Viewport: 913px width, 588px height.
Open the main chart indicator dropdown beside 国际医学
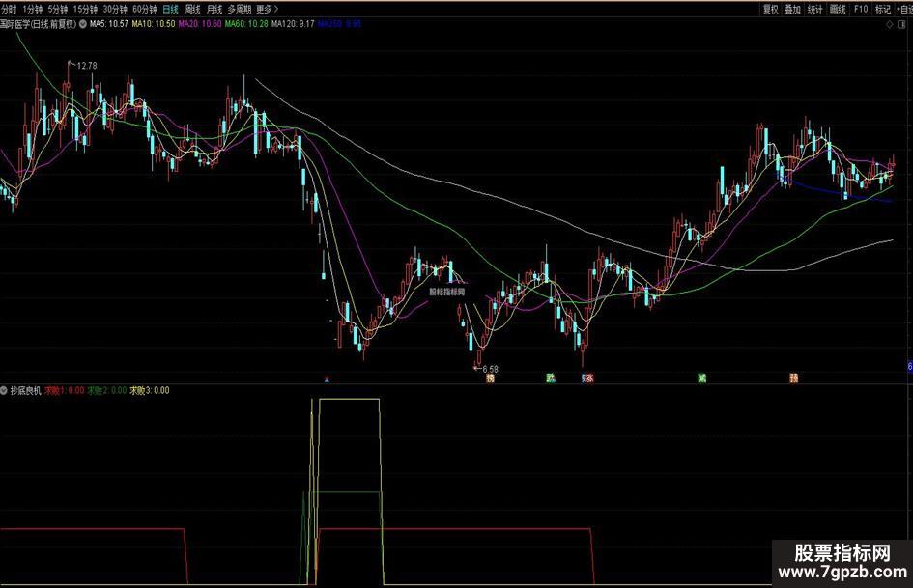pos(83,24)
